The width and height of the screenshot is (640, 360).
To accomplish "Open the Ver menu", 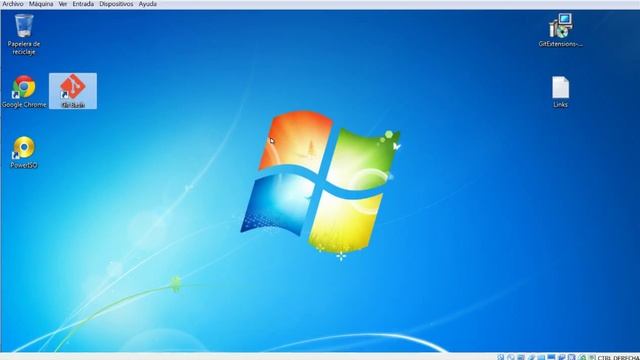I will click(x=63, y=4).
